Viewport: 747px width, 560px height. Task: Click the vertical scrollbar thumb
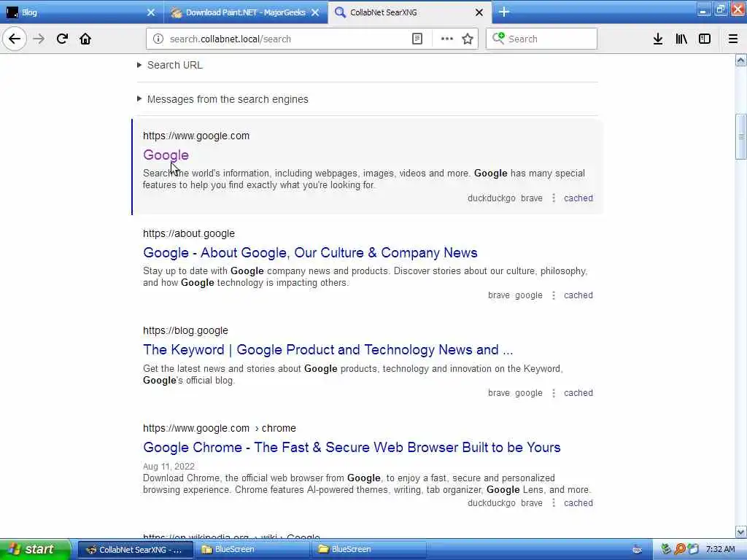tap(741, 137)
